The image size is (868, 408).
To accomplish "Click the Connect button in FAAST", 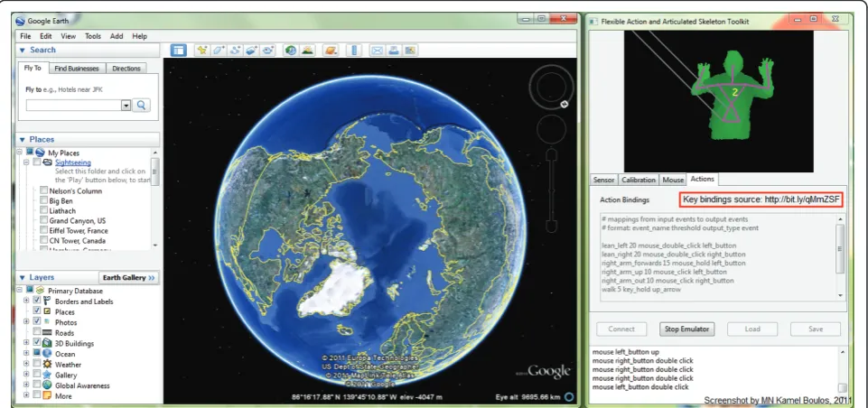I will point(621,329).
